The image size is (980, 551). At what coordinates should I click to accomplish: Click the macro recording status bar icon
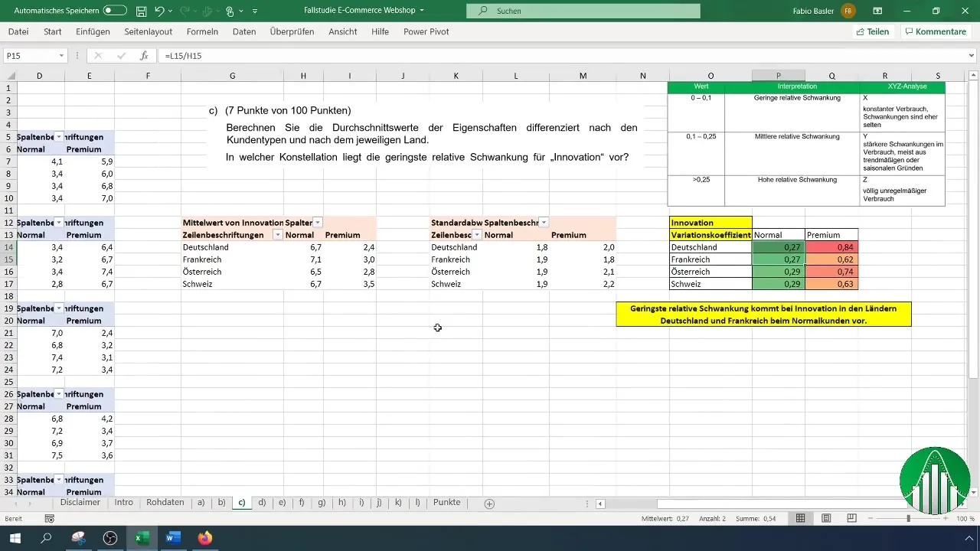[x=50, y=519]
